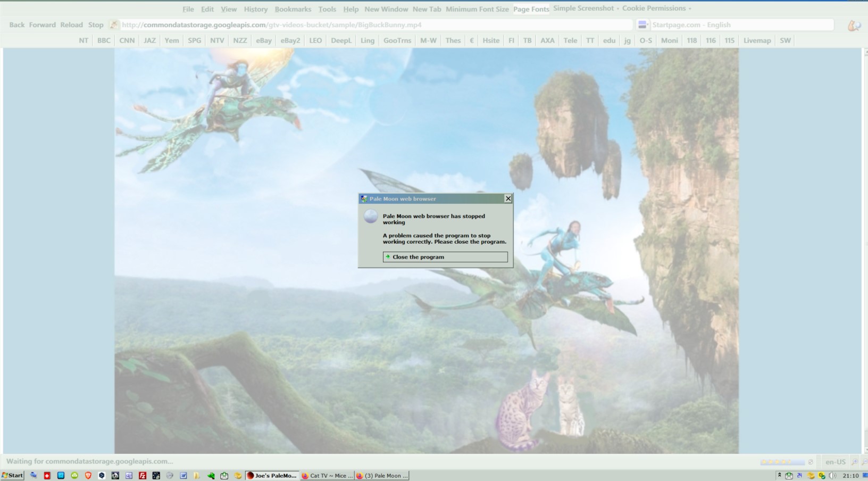Open the Windows Start menu
Viewport: 868px width, 481px height.
coord(12,476)
